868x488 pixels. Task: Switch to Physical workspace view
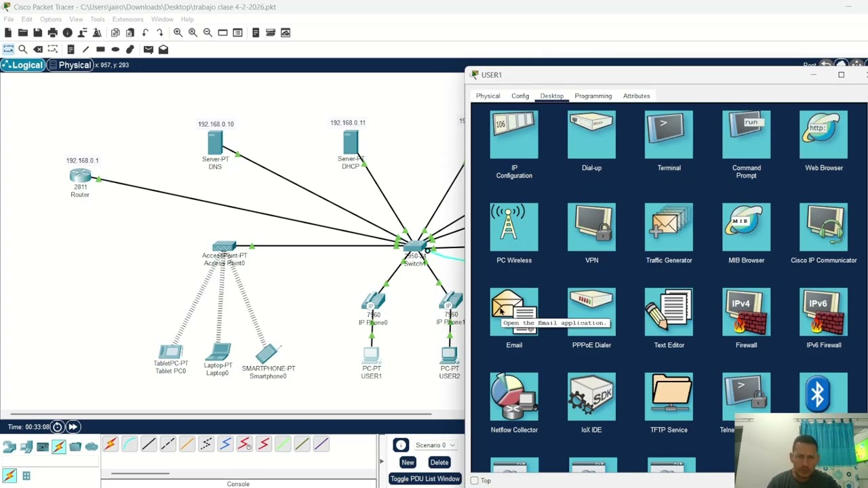(71, 65)
